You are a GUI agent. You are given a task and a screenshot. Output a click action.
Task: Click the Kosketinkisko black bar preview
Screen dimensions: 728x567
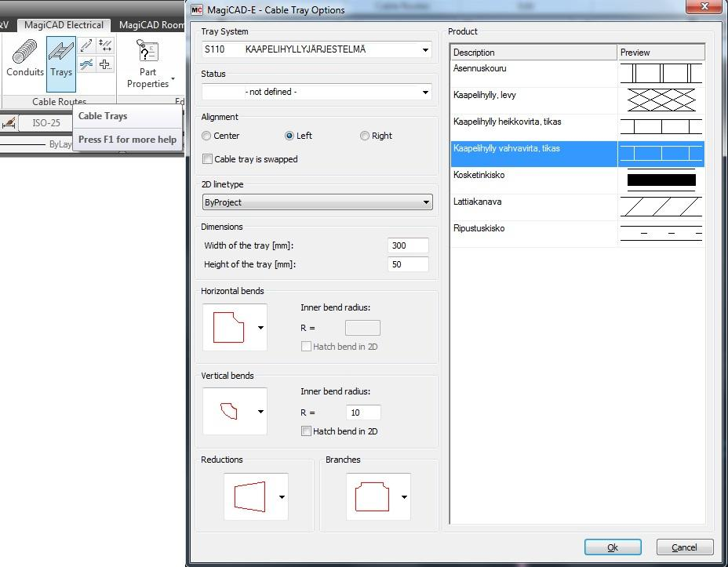tap(661, 180)
